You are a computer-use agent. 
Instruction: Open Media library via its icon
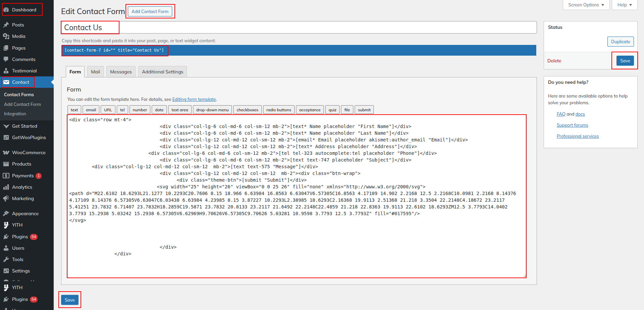pos(6,36)
